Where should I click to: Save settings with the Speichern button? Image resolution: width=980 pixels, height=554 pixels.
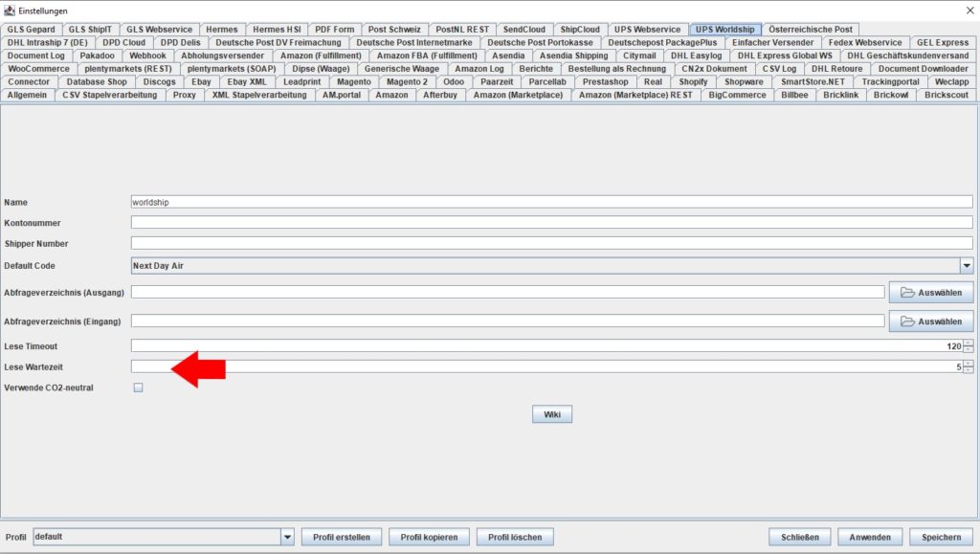942,537
